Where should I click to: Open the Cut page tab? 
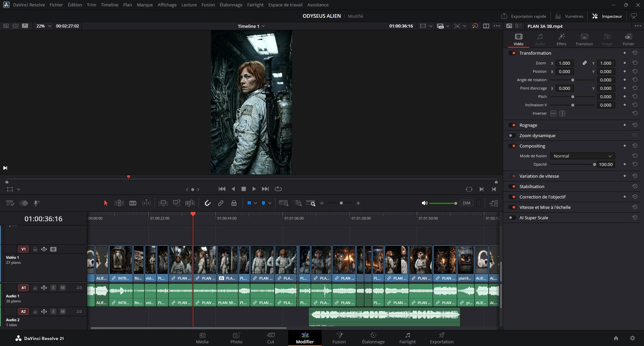(x=270, y=338)
